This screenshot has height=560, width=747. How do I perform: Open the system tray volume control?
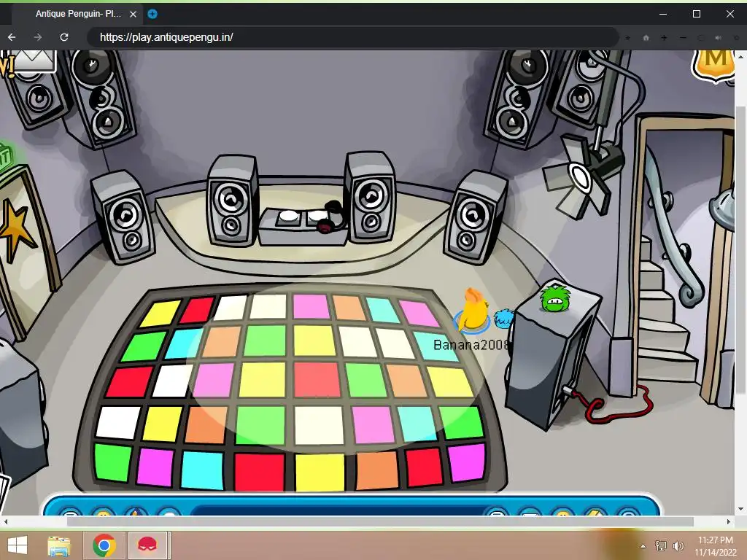678,545
